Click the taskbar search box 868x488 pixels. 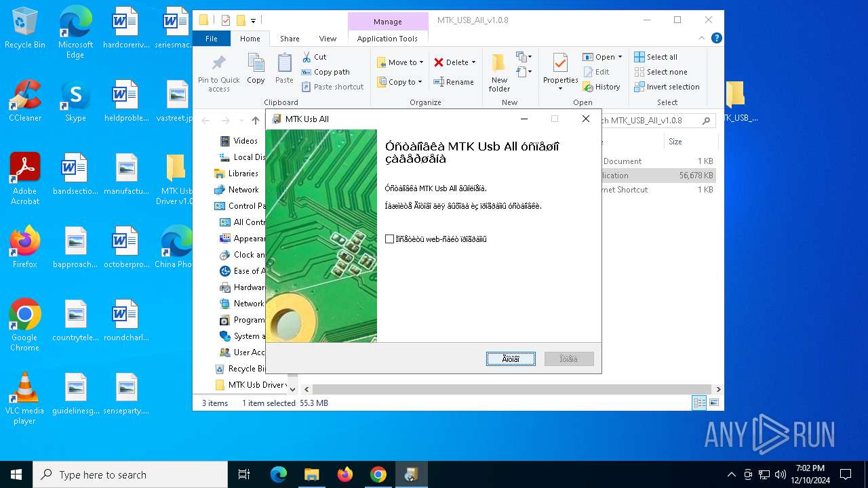coord(130,474)
